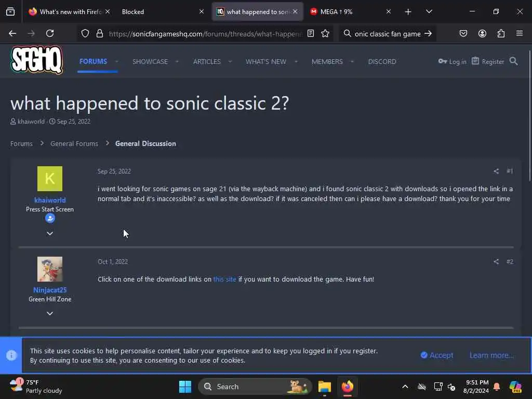Screen dimensions: 532x399
Task: Click the URL address field
Action: tap(205, 34)
